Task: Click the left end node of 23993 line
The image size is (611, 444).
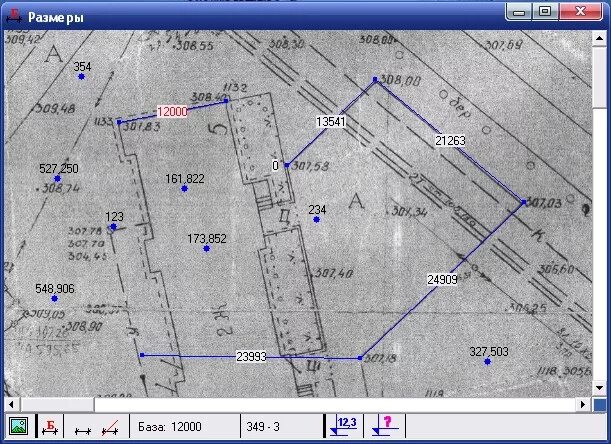Action: tap(142, 355)
